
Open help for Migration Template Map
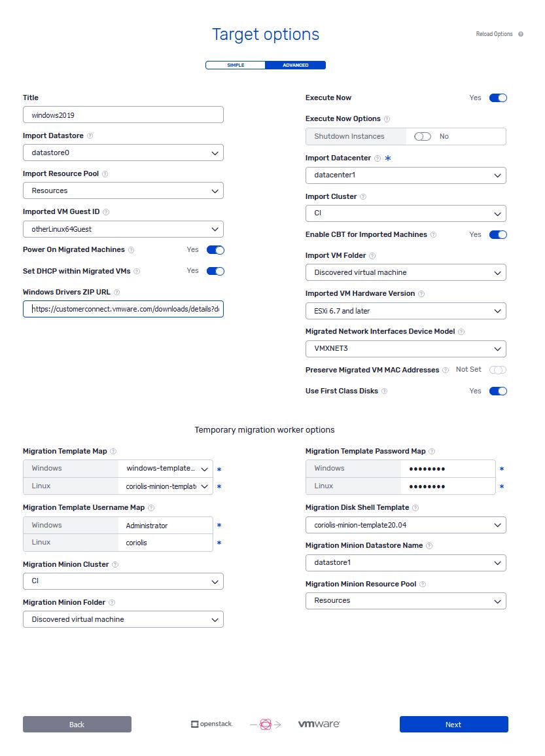[x=113, y=451]
